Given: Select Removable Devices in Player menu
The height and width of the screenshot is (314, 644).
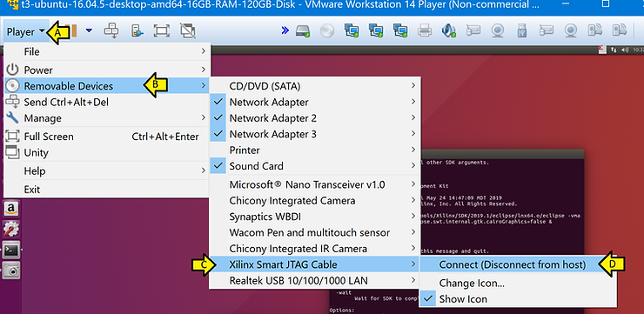Looking at the screenshot, I should tap(107, 86).
